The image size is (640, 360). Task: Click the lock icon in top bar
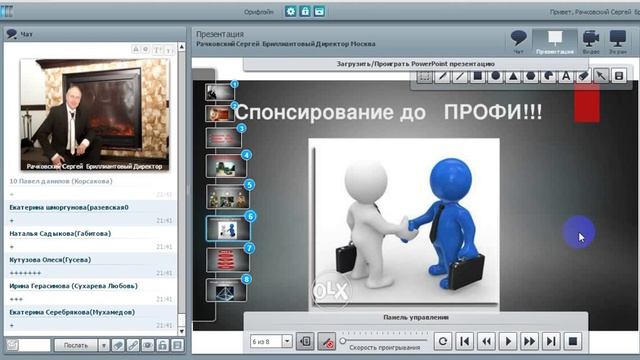[x=305, y=11]
